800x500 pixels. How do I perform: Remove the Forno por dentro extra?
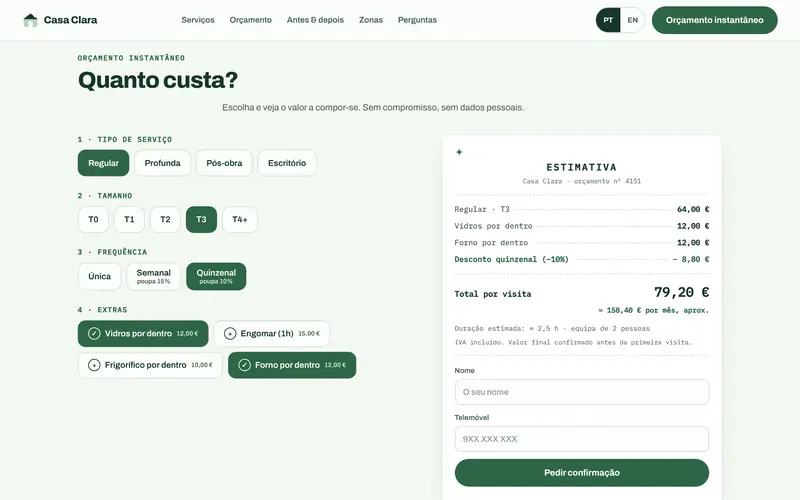[292, 365]
